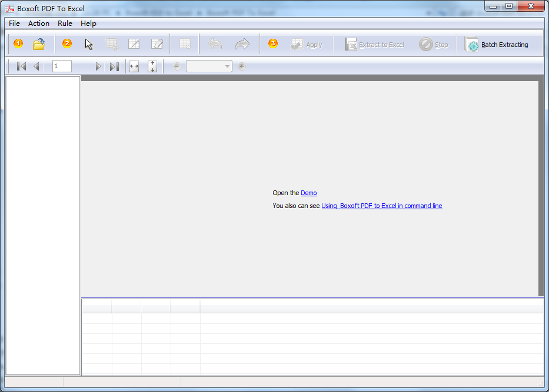Select the edit table tool

(x=134, y=43)
